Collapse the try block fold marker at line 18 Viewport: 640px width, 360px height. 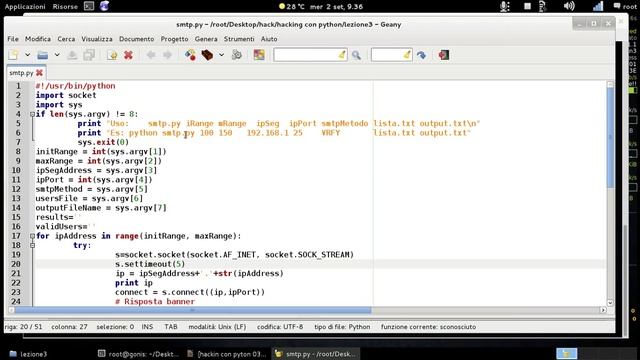pos(32,245)
